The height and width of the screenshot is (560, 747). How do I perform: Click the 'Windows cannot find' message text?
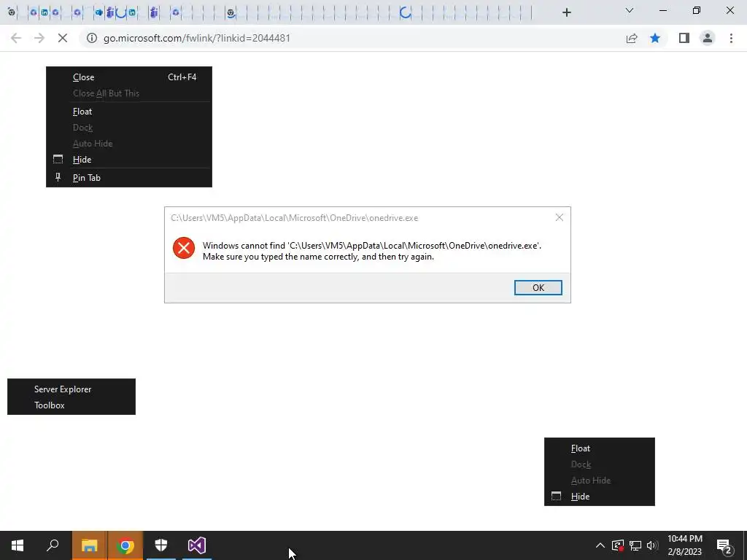372,251
